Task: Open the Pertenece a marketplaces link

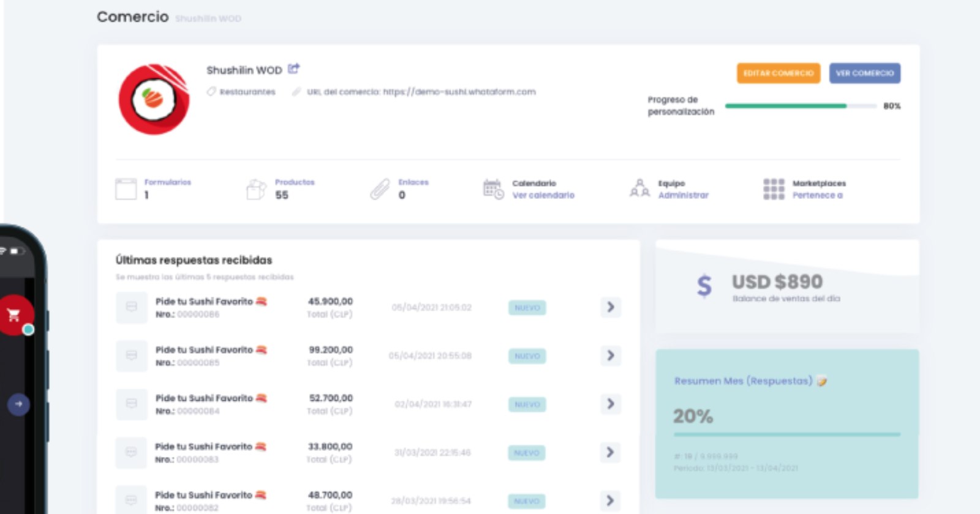Action: click(x=817, y=195)
